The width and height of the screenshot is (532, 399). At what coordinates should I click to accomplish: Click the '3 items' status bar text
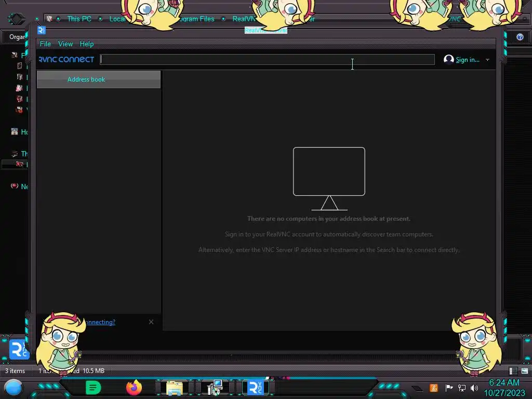15,371
